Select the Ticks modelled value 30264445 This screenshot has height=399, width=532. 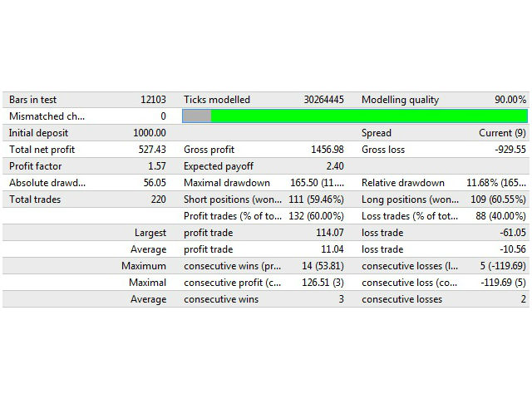coord(323,100)
